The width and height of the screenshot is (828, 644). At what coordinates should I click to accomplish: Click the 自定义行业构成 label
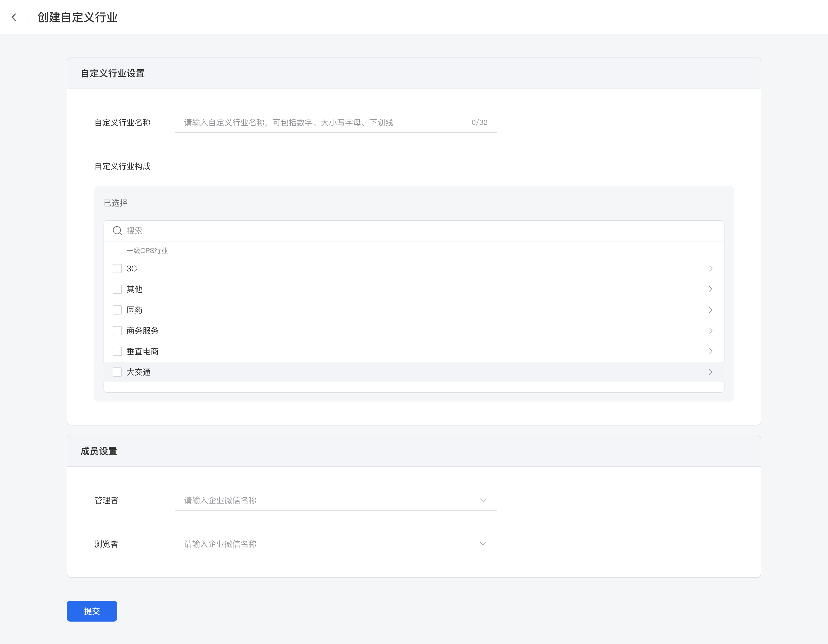[x=122, y=166]
